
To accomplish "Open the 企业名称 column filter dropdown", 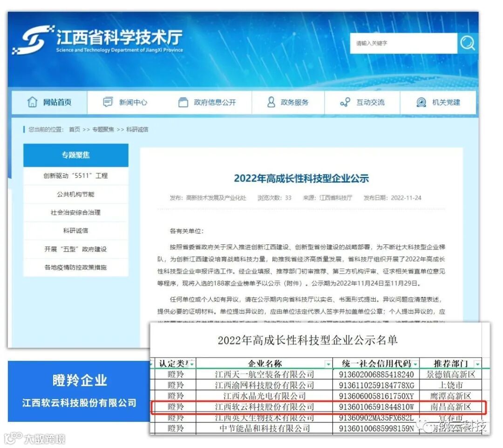I will (x=328, y=364).
